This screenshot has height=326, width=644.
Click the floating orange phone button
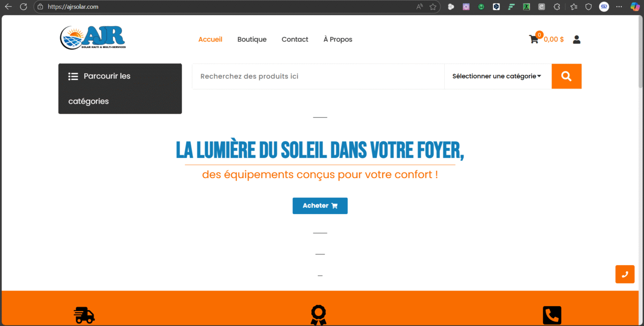(625, 274)
